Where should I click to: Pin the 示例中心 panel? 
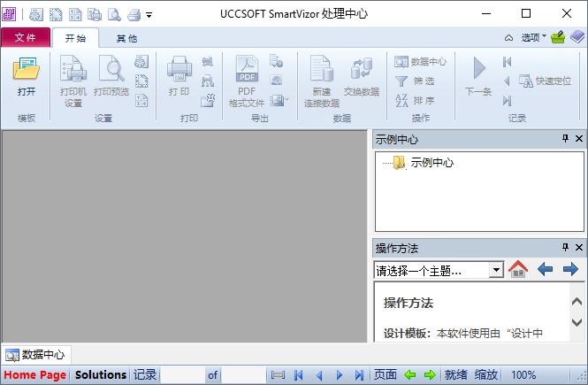(566, 138)
